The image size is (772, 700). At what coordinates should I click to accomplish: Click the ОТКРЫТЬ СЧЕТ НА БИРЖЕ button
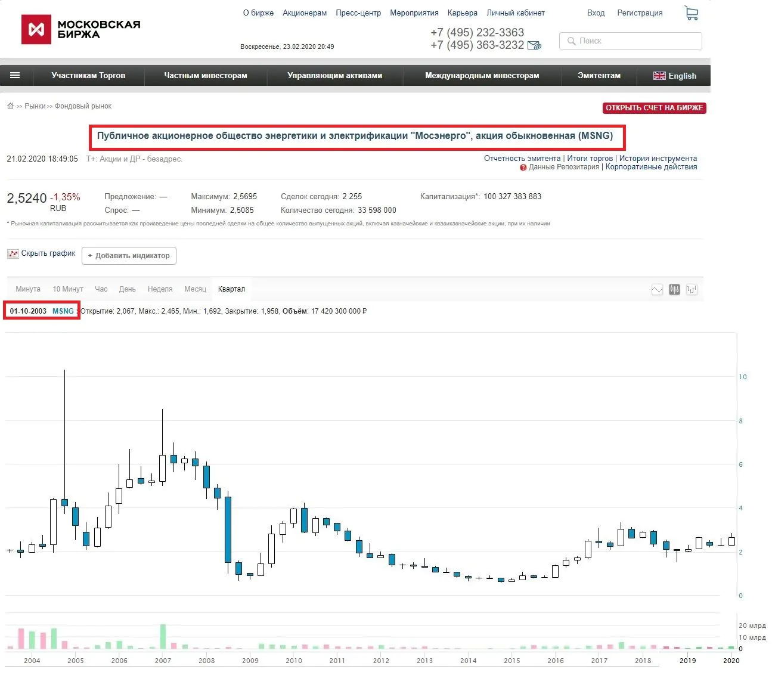(655, 108)
